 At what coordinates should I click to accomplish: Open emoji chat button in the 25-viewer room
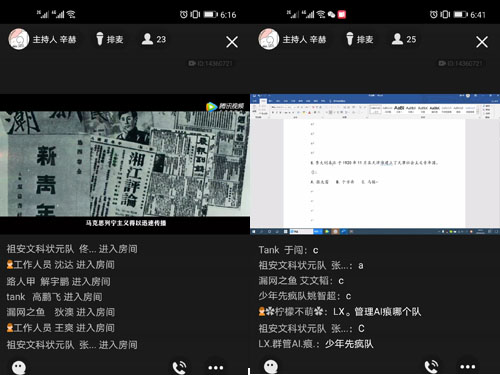tap(271, 366)
